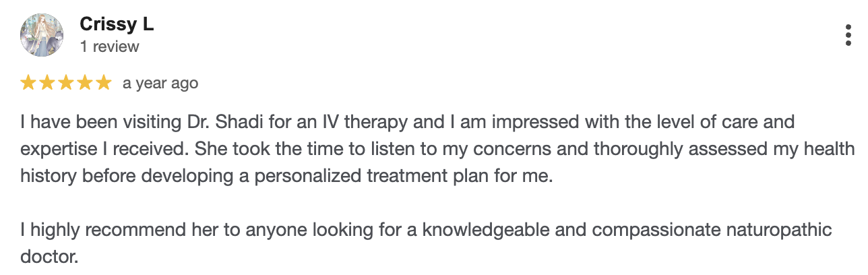Viewport: 868px width, 275px height.
Task: Click the "a year ago" timestamp
Action: [160, 84]
